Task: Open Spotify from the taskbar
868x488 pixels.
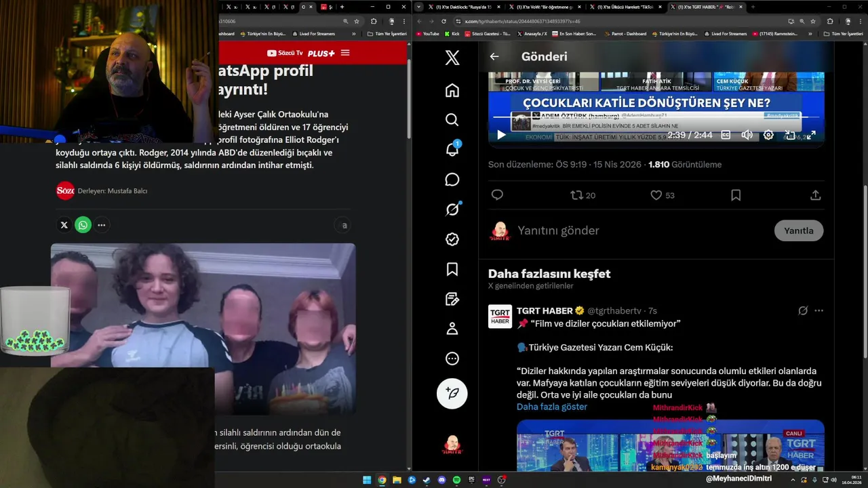Action: click(456, 480)
